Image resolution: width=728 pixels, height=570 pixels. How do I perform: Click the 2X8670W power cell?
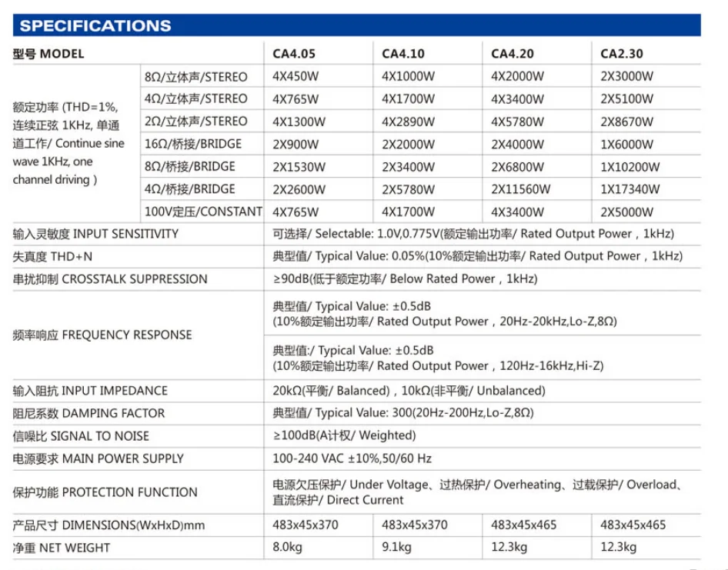626,122
